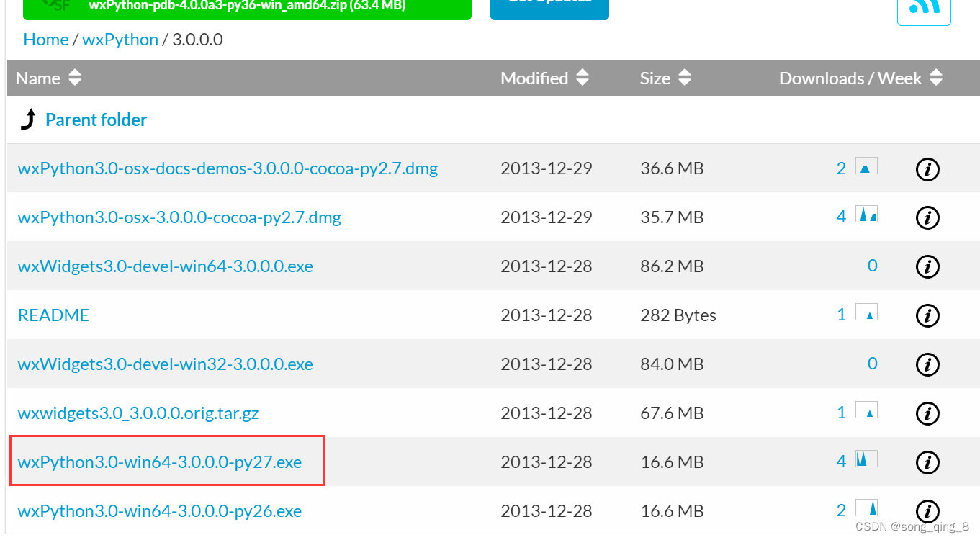
Task: Click 16.6 MB size in py26 row
Action: [x=672, y=511]
